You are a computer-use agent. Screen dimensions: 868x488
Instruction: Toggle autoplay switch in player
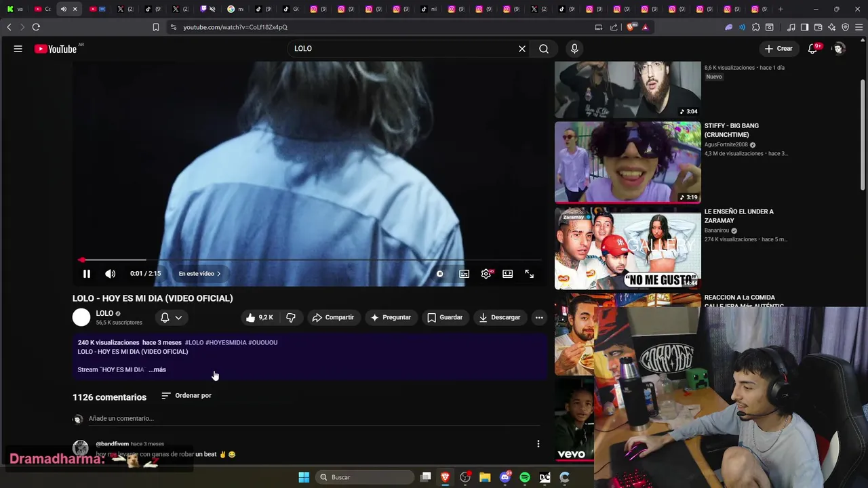pos(440,274)
